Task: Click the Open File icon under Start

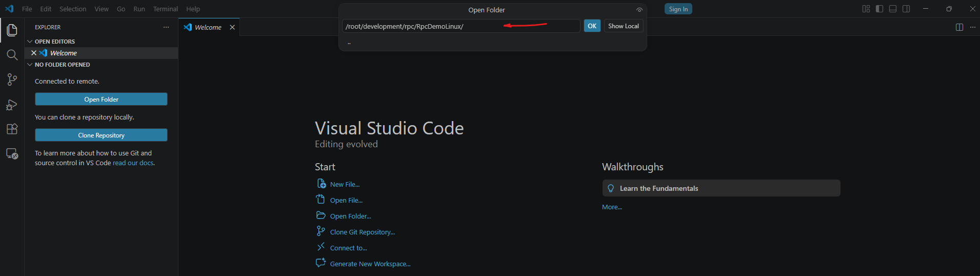Action: click(321, 200)
